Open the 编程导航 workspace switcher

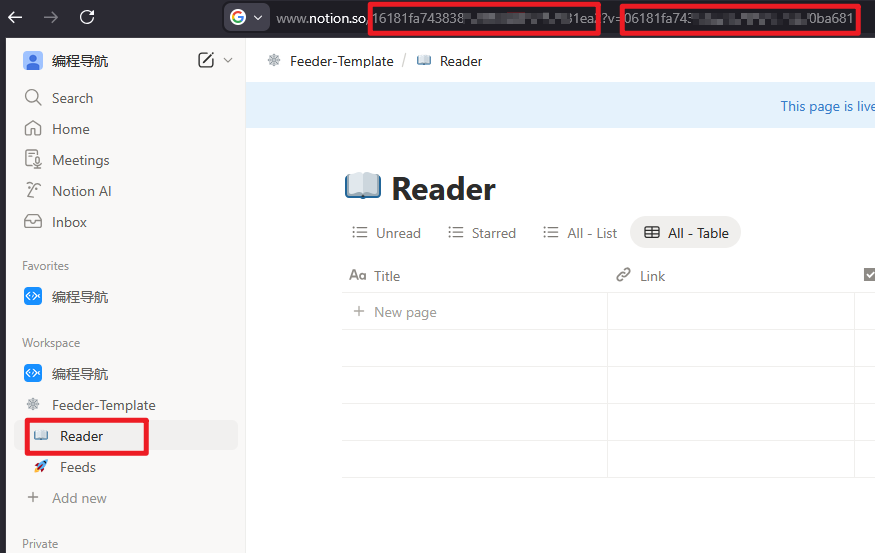pos(66,61)
